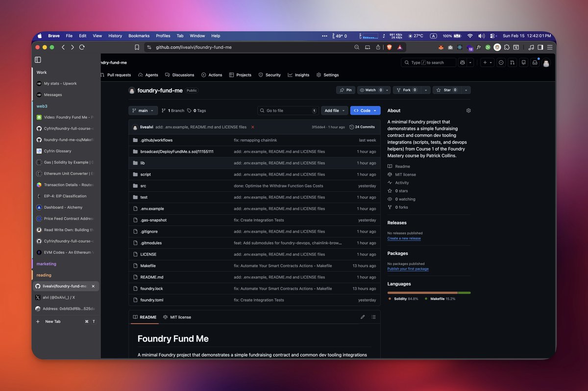
Task: Click the page share icon in address bar
Action: [x=378, y=47]
